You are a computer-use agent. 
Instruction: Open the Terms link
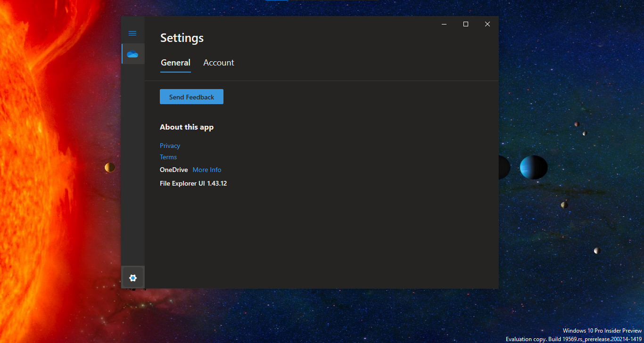pos(168,157)
